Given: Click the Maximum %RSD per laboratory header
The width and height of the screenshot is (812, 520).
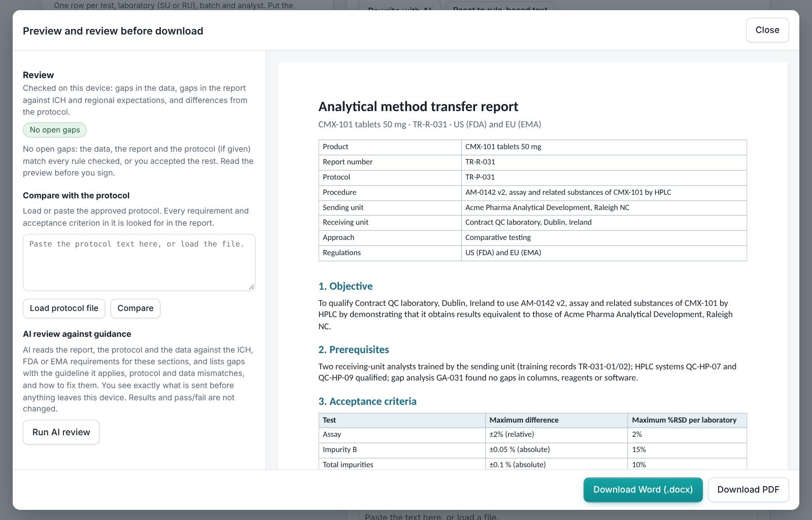Looking at the screenshot, I should [x=687, y=420].
